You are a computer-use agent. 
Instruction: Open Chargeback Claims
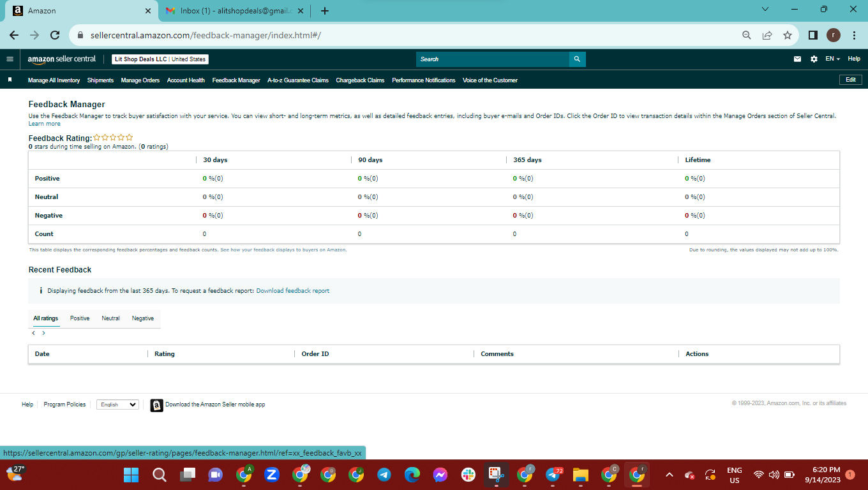[360, 80]
